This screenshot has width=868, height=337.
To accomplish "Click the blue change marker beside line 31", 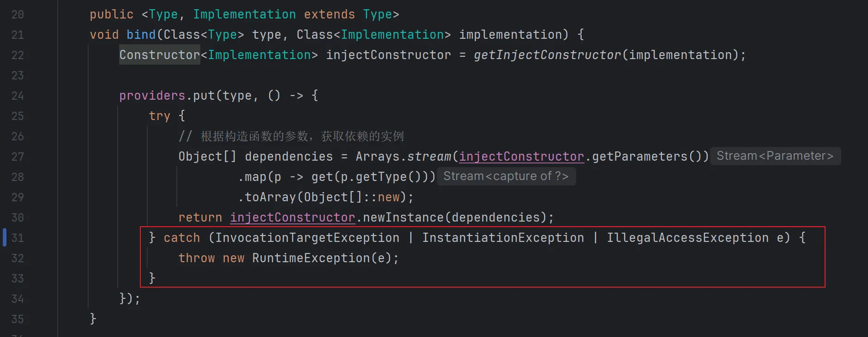I will pyautogui.click(x=5, y=237).
